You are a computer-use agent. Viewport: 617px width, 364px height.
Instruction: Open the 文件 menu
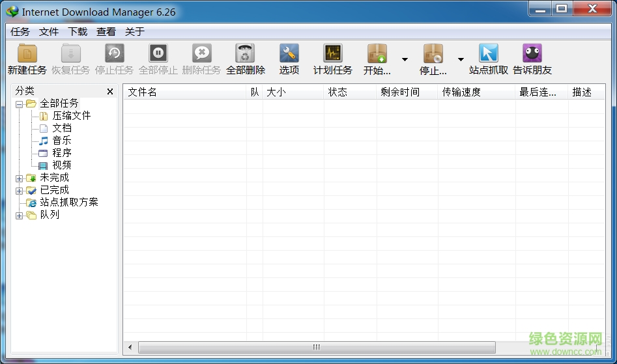(49, 32)
